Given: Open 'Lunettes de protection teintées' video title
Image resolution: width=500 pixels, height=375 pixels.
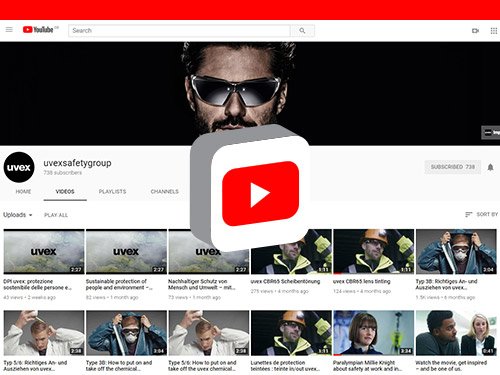Looking at the screenshot, I should (285, 366).
